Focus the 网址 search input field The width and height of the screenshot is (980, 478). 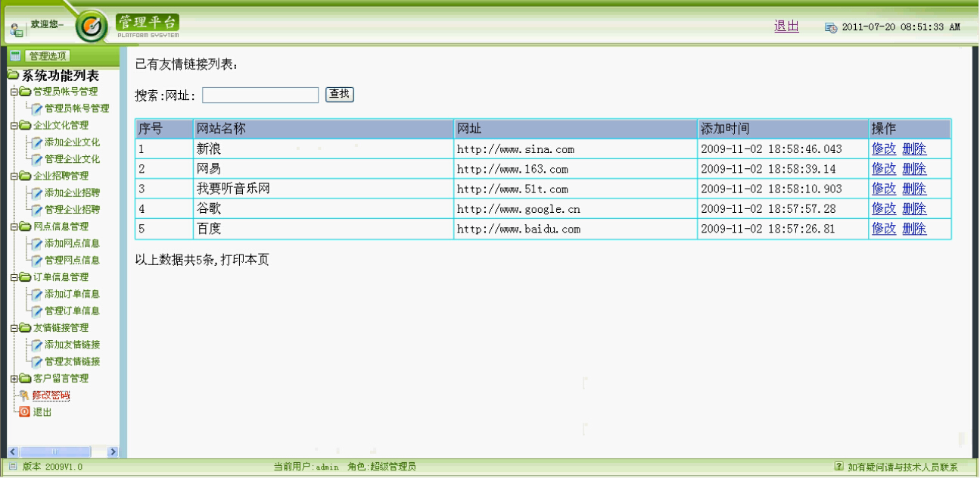tap(260, 95)
